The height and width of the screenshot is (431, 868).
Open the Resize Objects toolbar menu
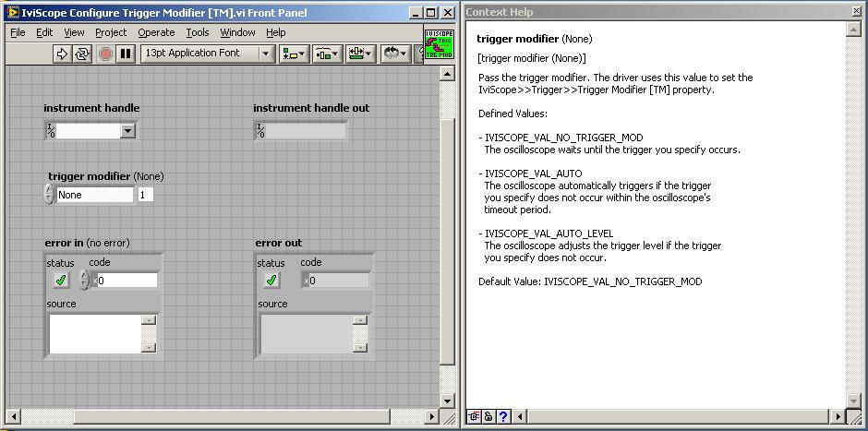tap(361, 54)
